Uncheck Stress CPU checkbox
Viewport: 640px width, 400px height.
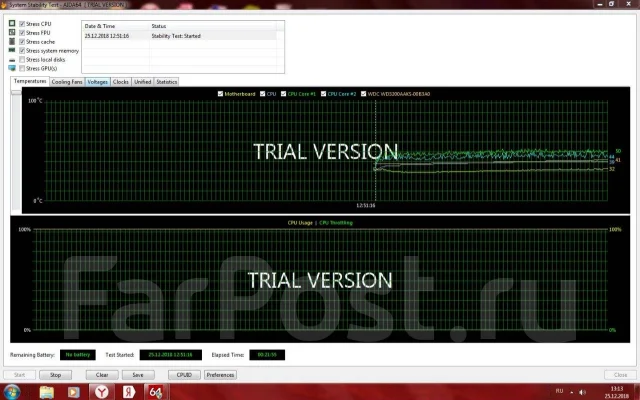coord(22,24)
